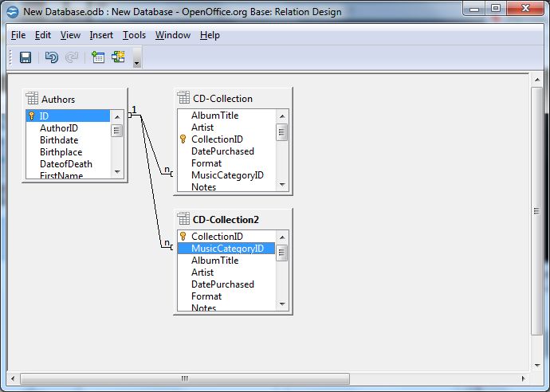The width and height of the screenshot is (550, 392).
Task: Select the MusicCategoryID field in CD-Collection2
Action: (x=226, y=249)
